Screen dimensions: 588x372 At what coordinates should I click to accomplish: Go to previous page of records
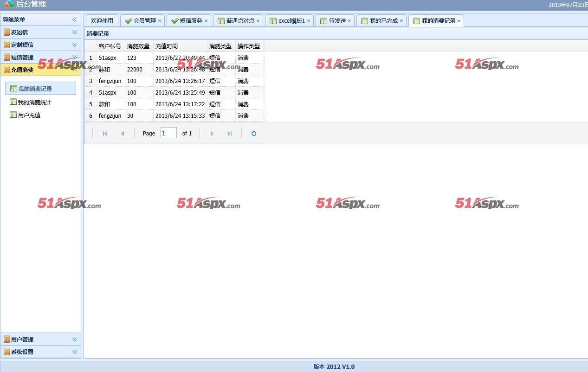(123, 134)
